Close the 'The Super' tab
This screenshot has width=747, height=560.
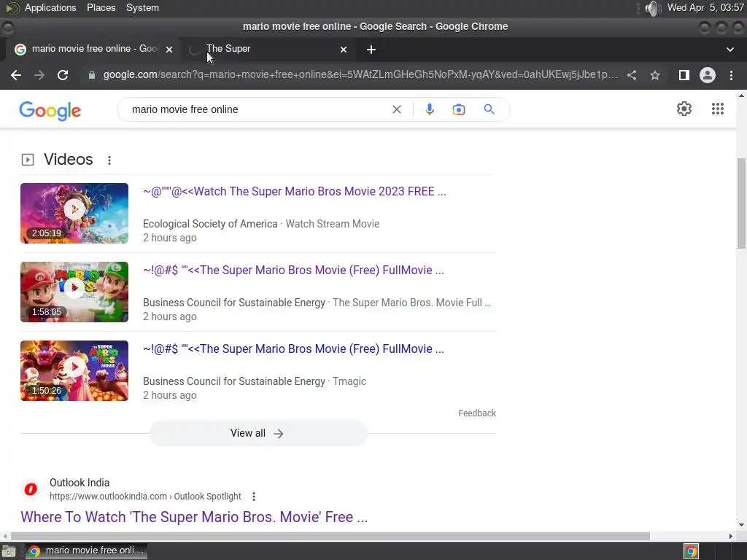344,50
